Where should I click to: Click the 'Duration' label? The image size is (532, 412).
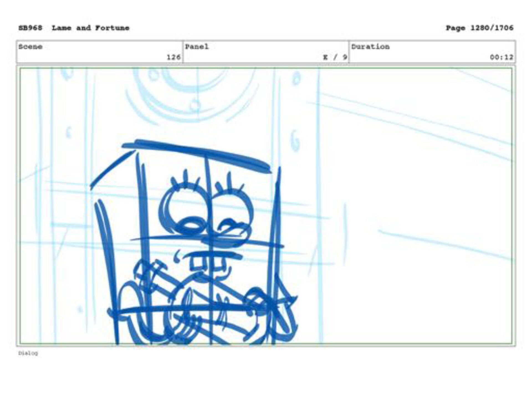tap(370, 47)
